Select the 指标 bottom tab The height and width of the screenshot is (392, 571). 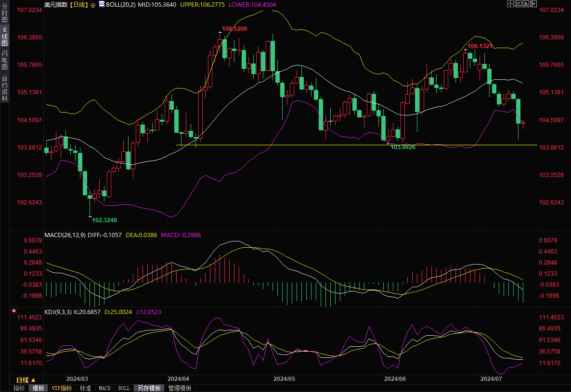click(x=19, y=388)
